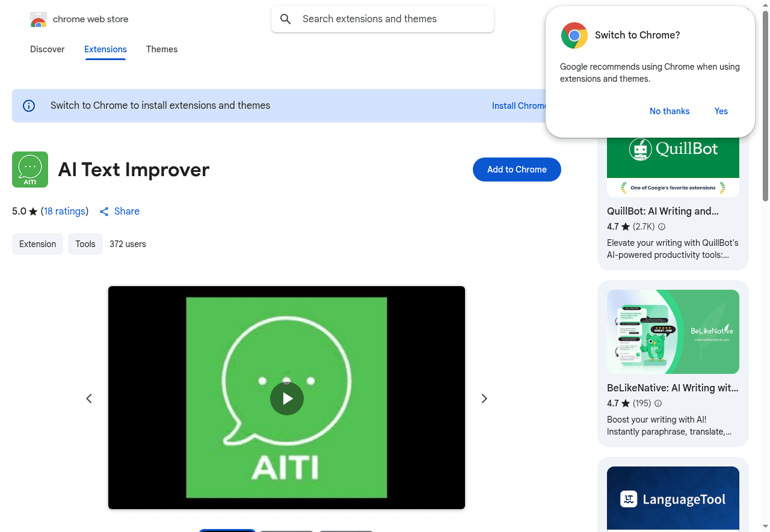Click the Chrome Web Store logo
This screenshot has height=532, width=770.
(x=38, y=19)
